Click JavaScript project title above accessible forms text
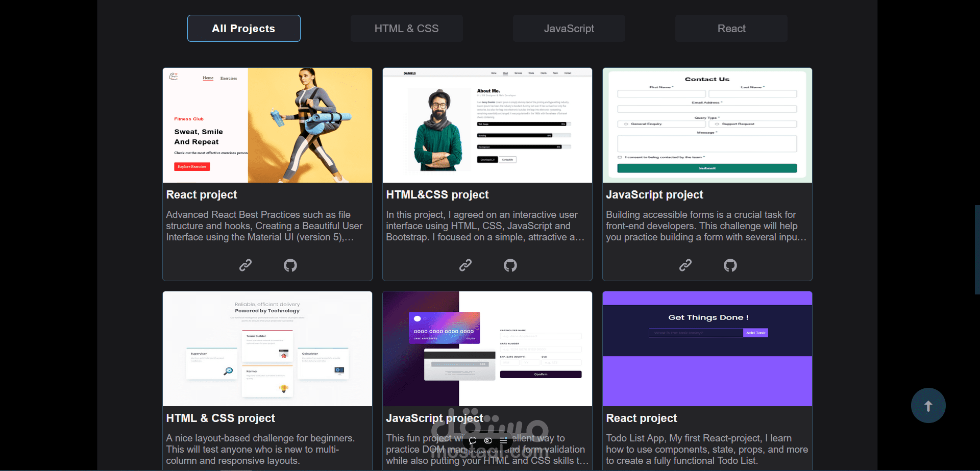The image size is (980, 471). tap(654, 195)
